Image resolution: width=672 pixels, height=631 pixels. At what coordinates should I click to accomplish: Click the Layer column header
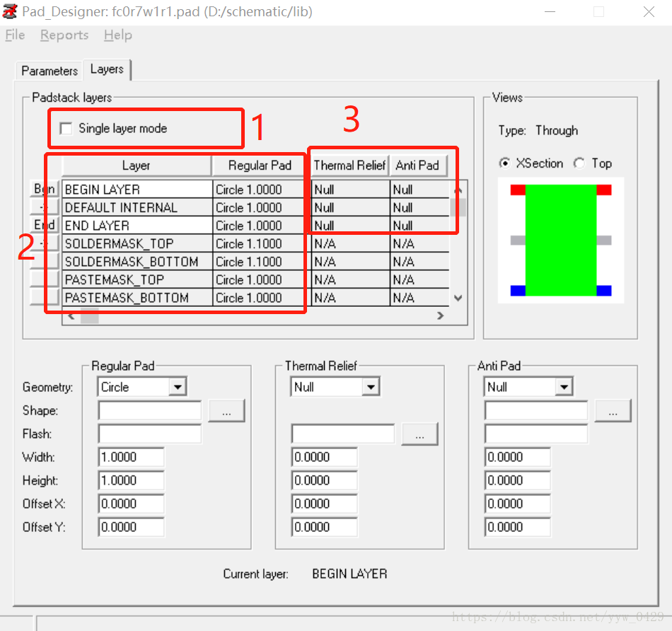137,166
